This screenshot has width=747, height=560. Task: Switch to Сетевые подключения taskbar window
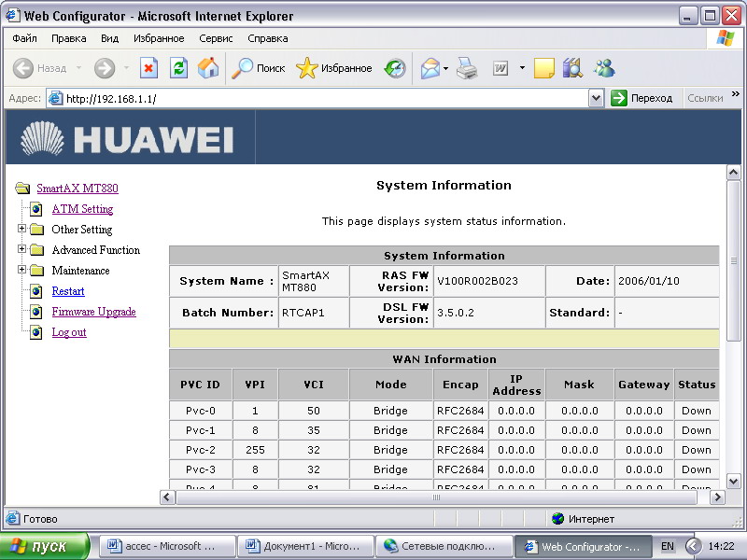(x=444, y=546)
